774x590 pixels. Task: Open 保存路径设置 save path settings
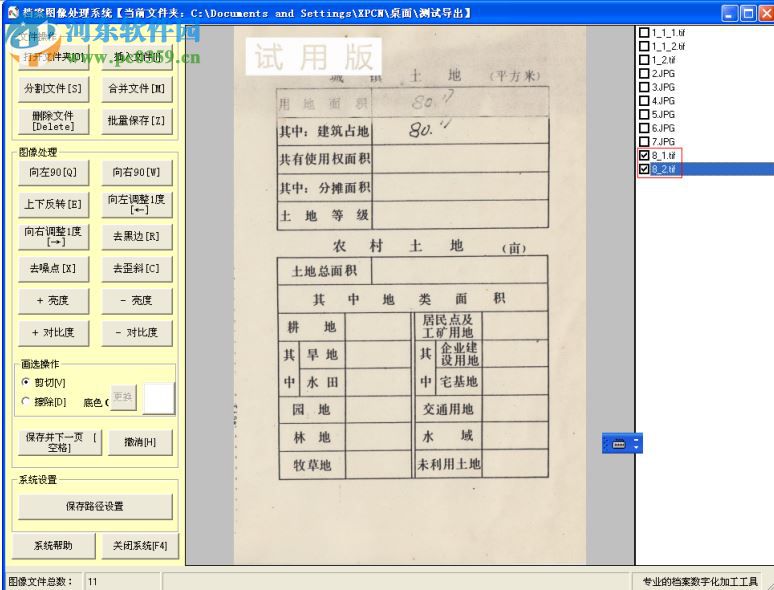(x=95, y=507)
